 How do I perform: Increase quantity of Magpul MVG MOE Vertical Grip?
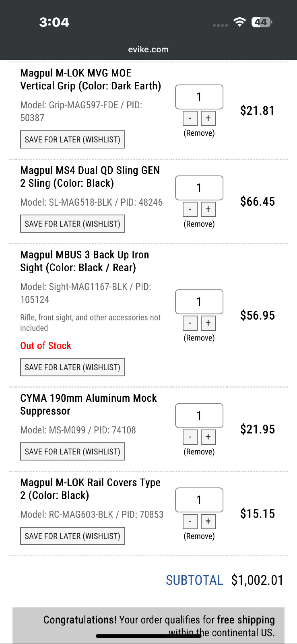coord(208,118)
